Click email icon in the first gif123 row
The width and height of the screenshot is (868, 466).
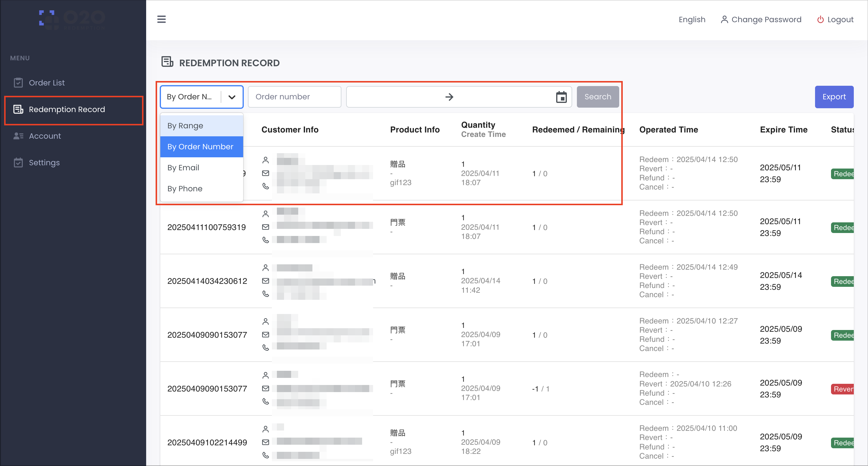266,173
